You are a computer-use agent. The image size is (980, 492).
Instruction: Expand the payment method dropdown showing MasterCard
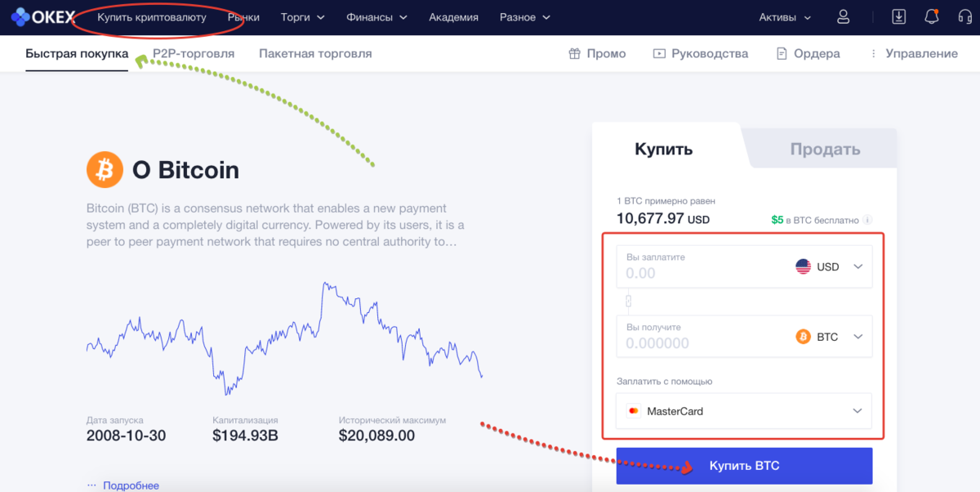pyautogui.click(x=857, y=411)
